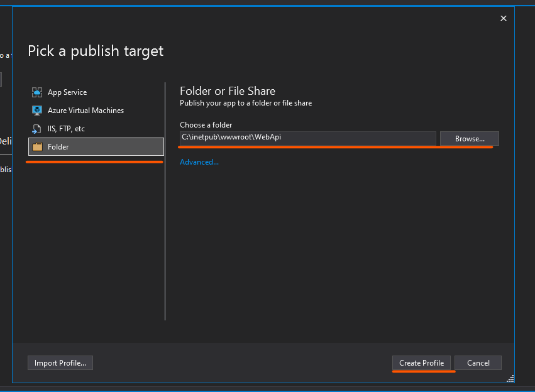Click the "Choose a folder" label

pos(206,125)
